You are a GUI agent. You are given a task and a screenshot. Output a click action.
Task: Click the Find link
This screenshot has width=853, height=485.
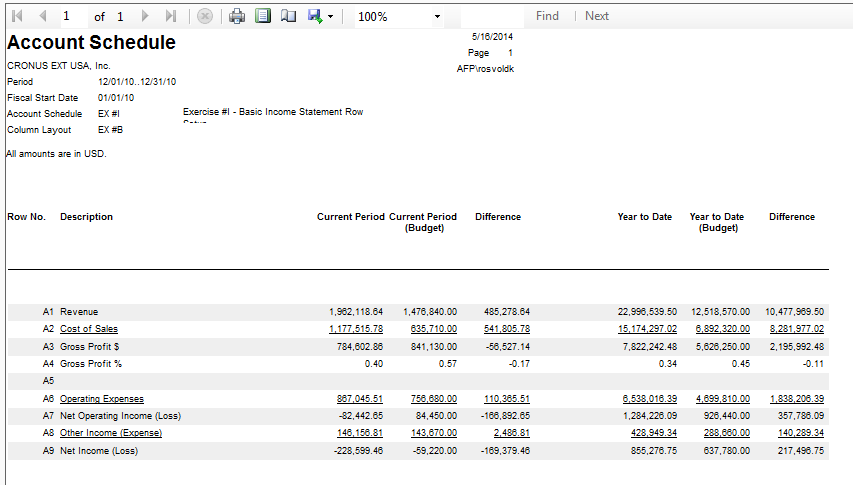coord(547,16)
